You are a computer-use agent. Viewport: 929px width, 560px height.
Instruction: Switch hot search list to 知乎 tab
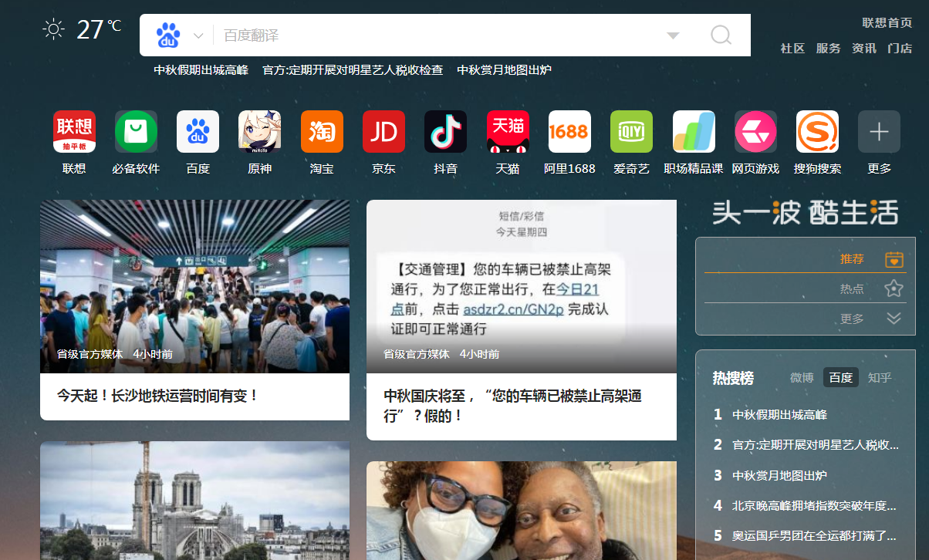click(880, 377)
